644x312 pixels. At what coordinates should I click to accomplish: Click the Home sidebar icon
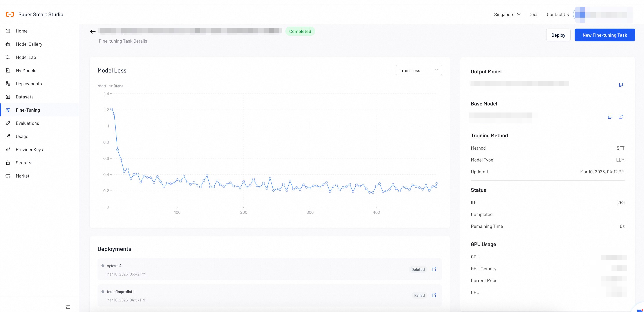pyautogui.click(x=8, y=31)
